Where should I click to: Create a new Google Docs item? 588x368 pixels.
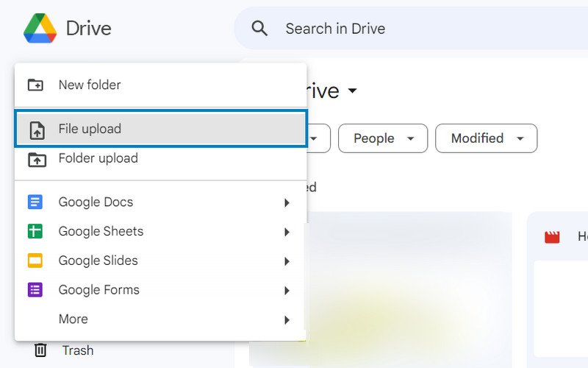[160, 202]
